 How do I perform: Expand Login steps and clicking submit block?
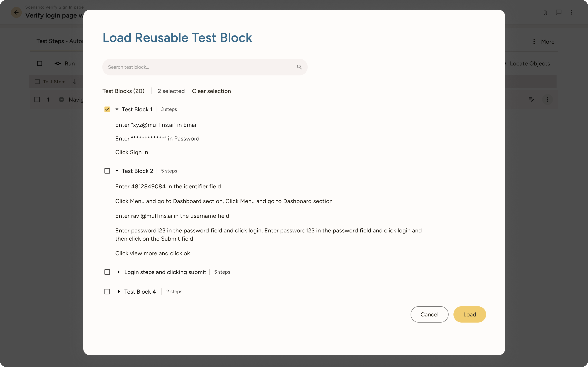tap(119, 272)
